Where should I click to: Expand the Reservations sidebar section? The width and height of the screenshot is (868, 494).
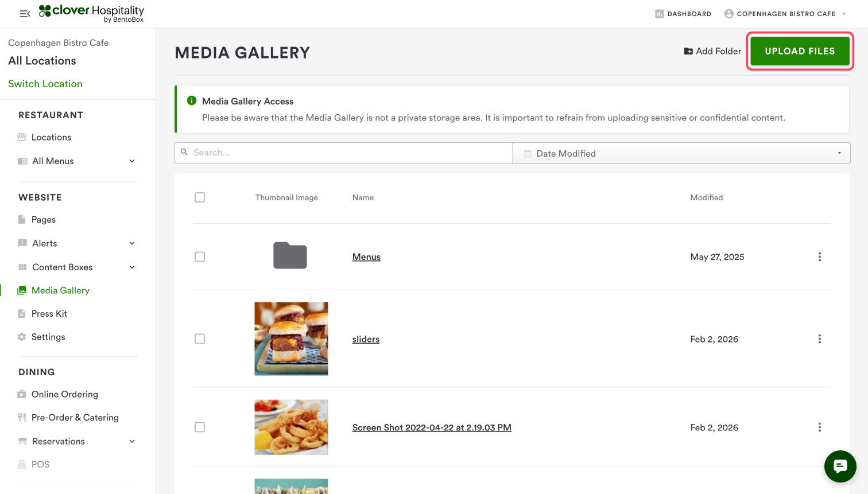coord(132,441)
